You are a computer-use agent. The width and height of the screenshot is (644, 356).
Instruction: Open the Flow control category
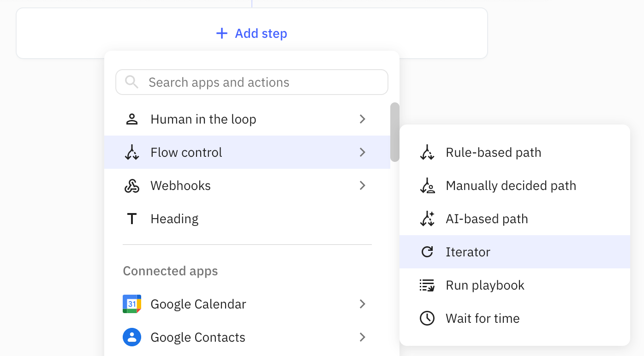[x=247, y=152]
